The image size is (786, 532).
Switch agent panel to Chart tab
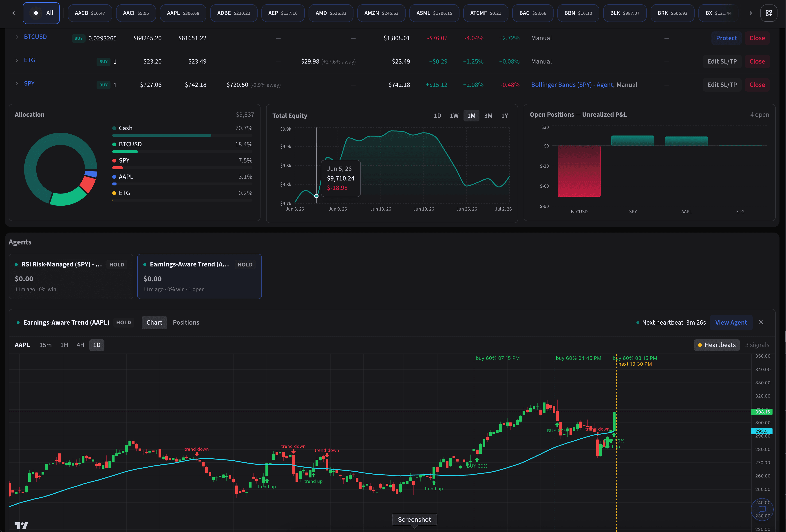click(154, 322)
